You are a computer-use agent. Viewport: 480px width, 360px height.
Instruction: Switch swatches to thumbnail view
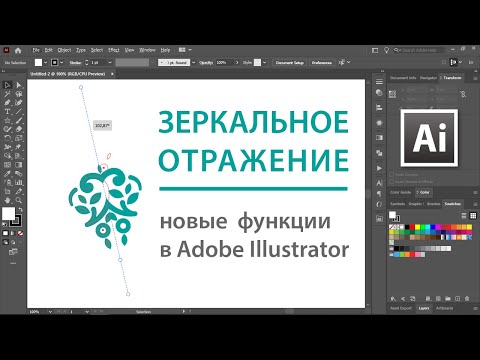click(473, 216)
